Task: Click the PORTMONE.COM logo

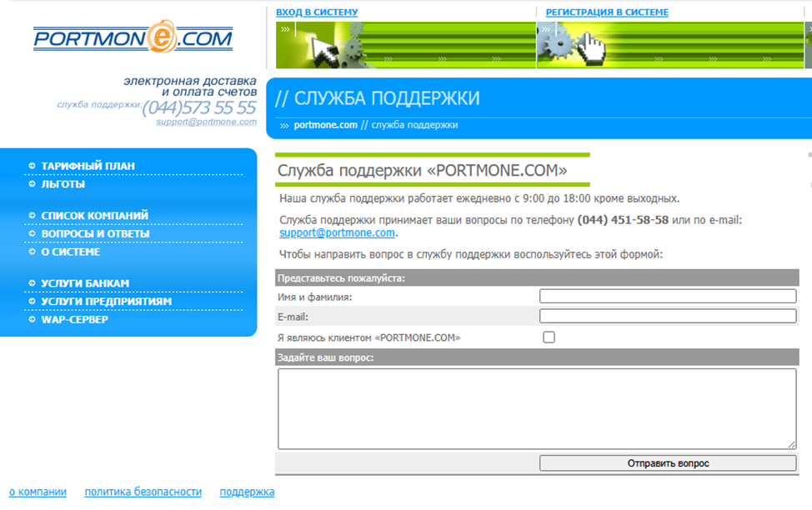Action: 133,37
